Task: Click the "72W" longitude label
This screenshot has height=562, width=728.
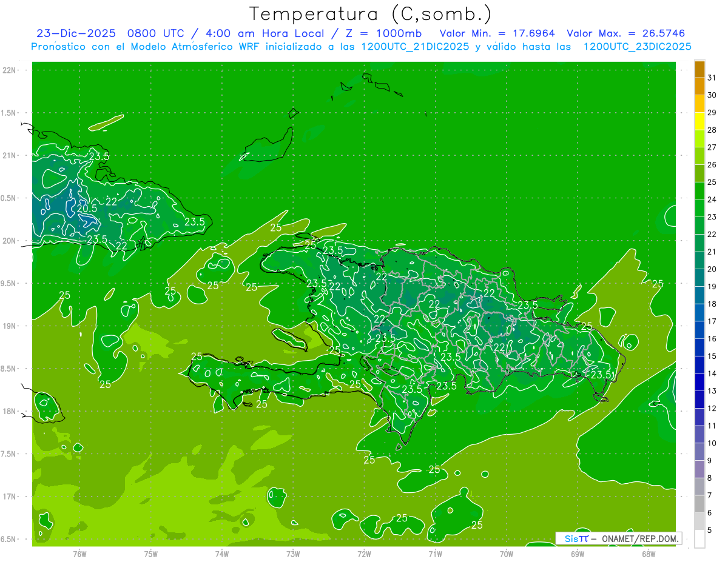Action: pyautogui.click(x=364, y=554)
